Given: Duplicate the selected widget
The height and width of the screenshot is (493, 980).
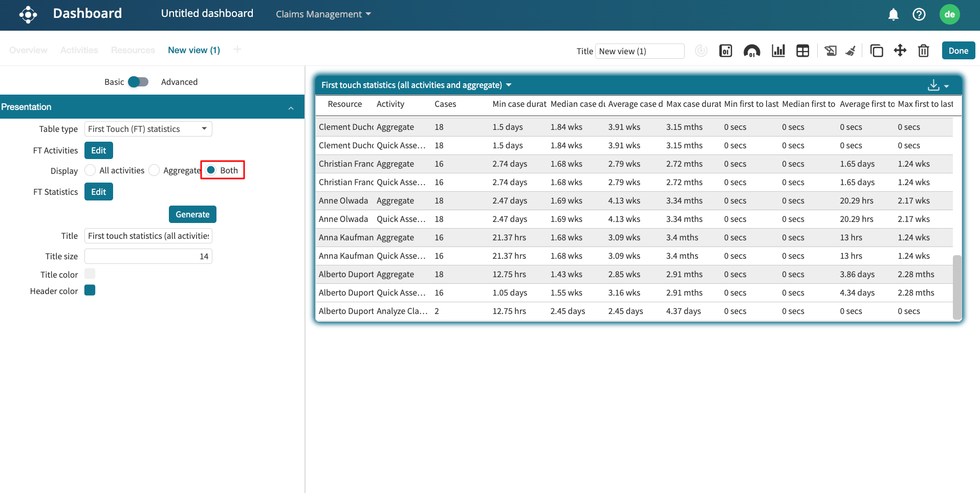Looking at the screenshot, I should (876, 51).
